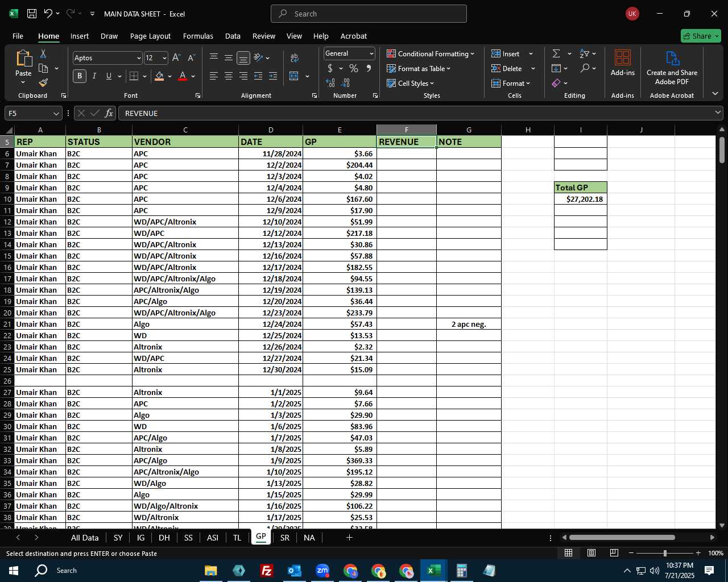
Task: Toggle Underline formatting
Action: coord(109,76)
